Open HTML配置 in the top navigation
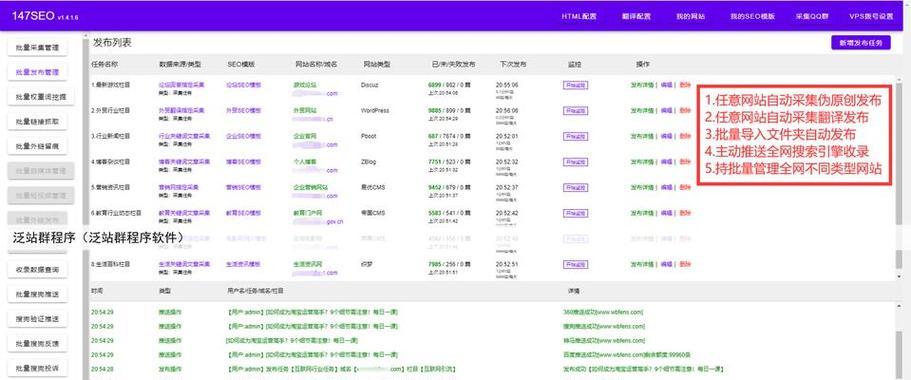Screen dimensions: 911x380 pos(579,16)
